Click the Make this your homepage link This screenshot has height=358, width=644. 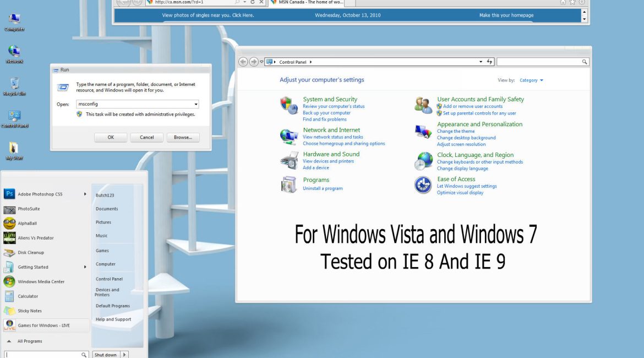[x=506, y=15]
